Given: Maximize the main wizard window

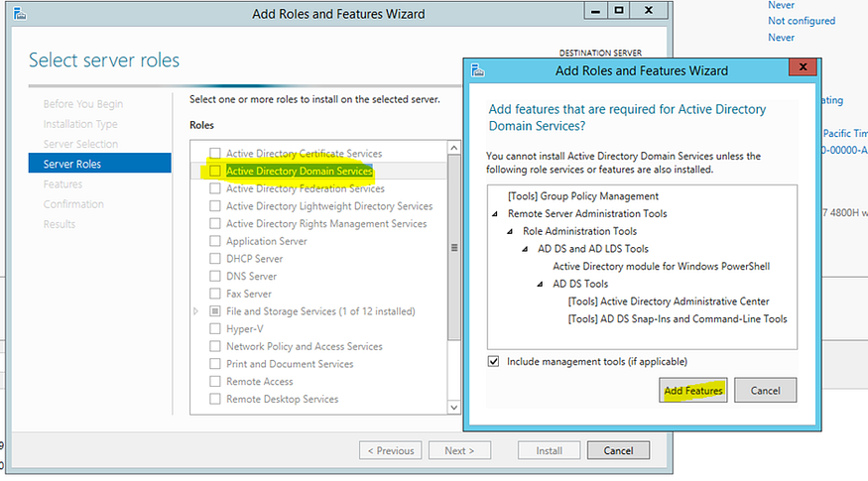Looking at the screenshot, I should (619, 11).
